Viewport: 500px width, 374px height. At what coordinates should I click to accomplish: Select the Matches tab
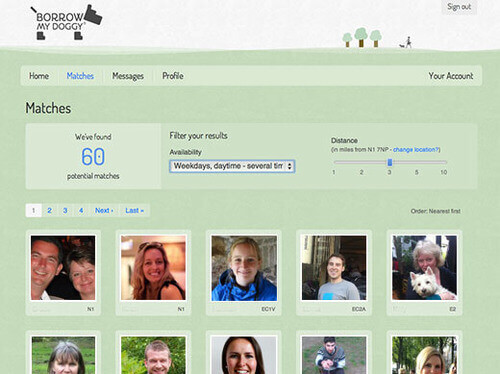(x=80, y=76)
